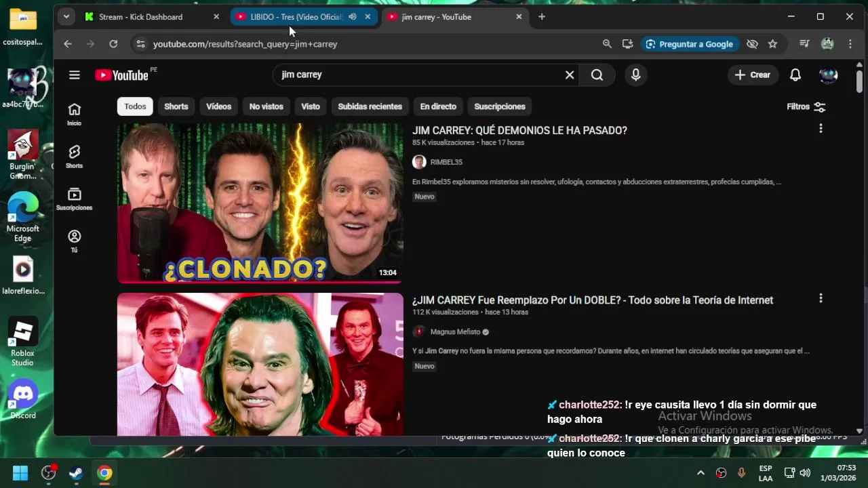
Task: Reload the YouTube page
Action: (113, 44)
